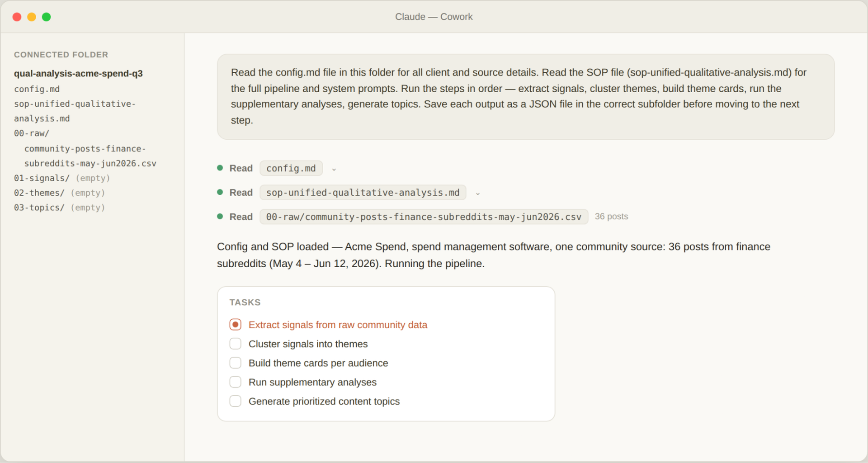The image size is (868, 463).
Task: Select the in-progress Extract signals radio indicator
Action: pyautogui.click(x=236, y=325)
